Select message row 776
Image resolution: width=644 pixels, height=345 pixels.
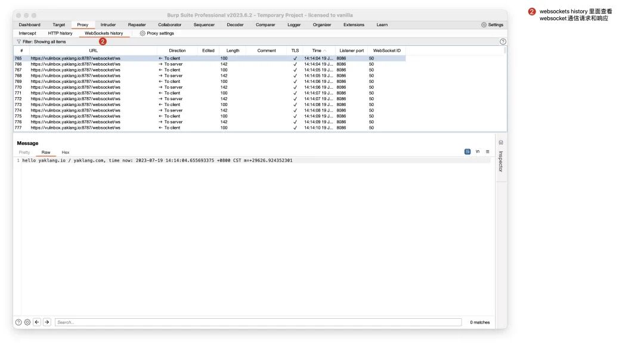(x=209, y=122)
